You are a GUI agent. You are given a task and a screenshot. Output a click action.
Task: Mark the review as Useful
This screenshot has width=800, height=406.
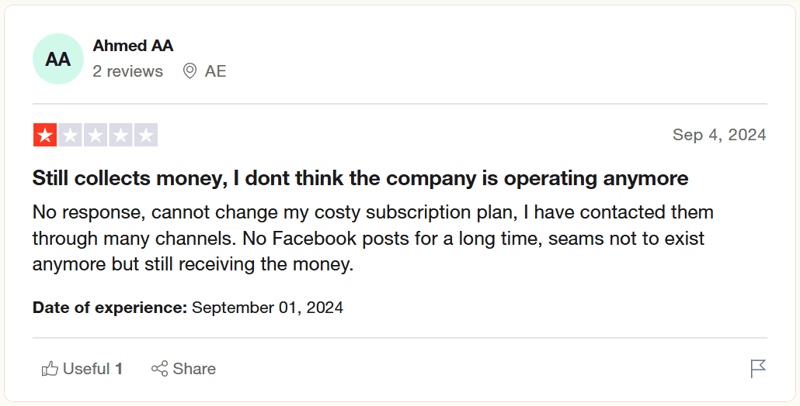75,369
